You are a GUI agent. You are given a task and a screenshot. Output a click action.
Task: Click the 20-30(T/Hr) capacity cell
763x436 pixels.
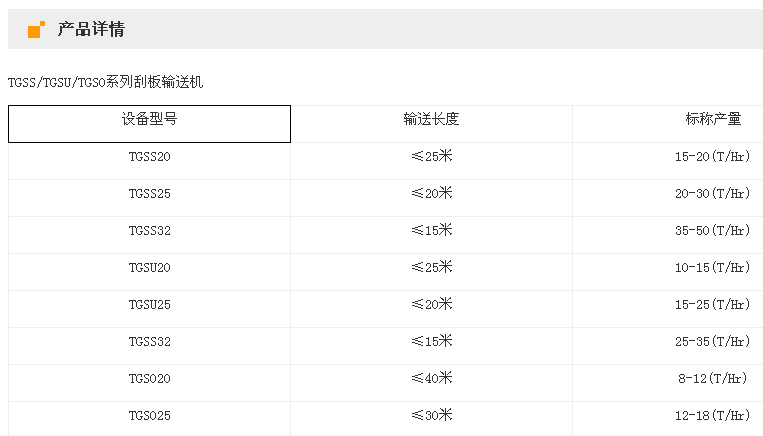tap(712, 194)
